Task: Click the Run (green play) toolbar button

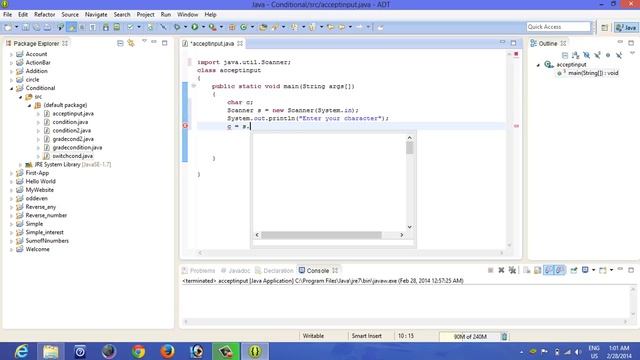Action: [195, 27]
